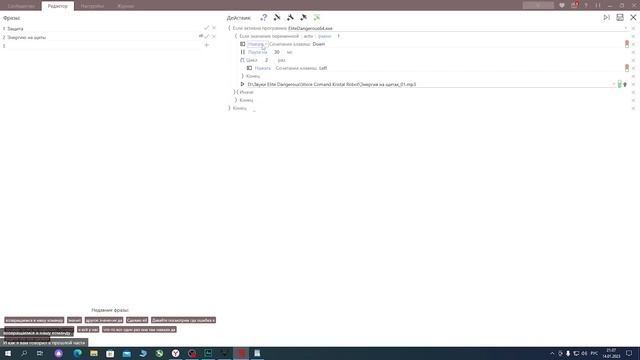Click the recent phrase 'Сделаю ей'

click(137, 320)
